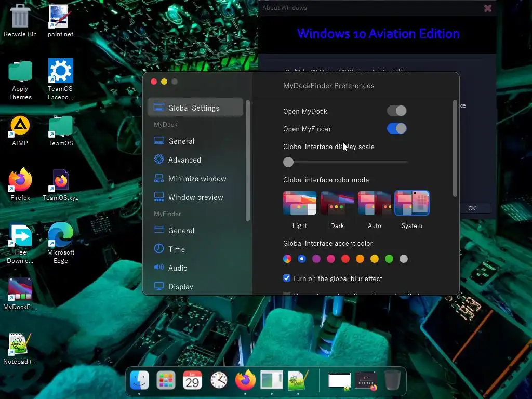532x399 pixels.
Task: Select the blue accent color
Action: coord(302,259)
